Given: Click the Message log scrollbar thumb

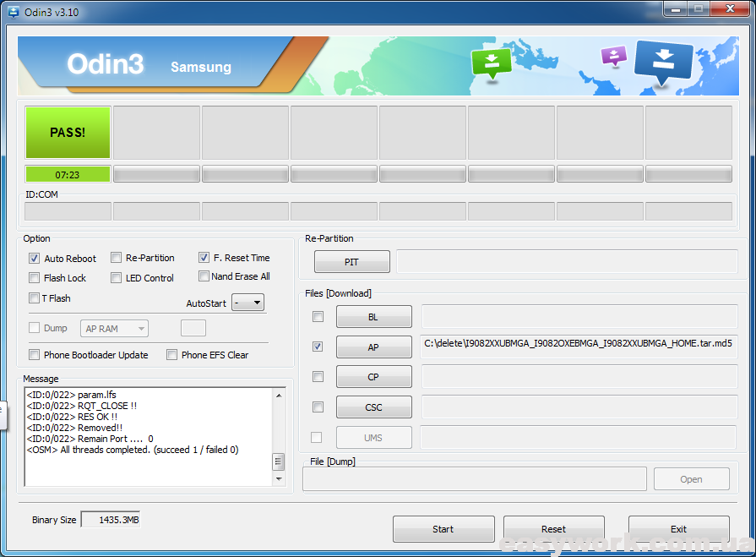Looking at the screenshot, I should click(x=278, y=461).
